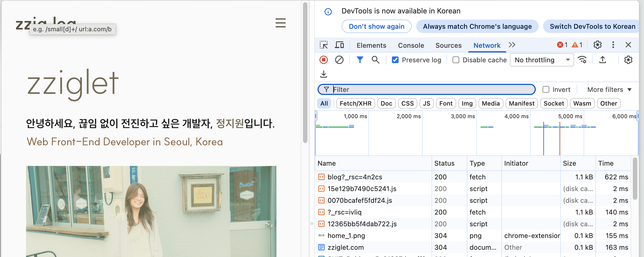644x257 pixels.
Task: Uncheck the Preserve log checkbox
Action: point(395,60)
